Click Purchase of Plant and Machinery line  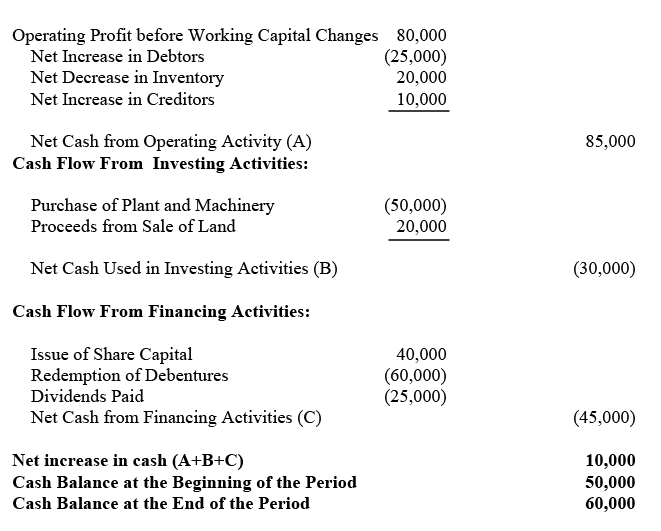tap(152, 206)
